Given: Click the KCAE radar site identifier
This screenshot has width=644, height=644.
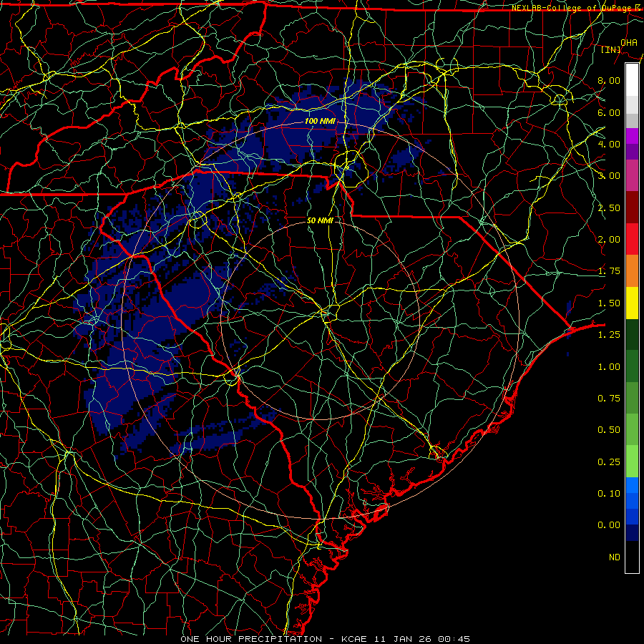Looking at the screenshot, I should point(354,639).
